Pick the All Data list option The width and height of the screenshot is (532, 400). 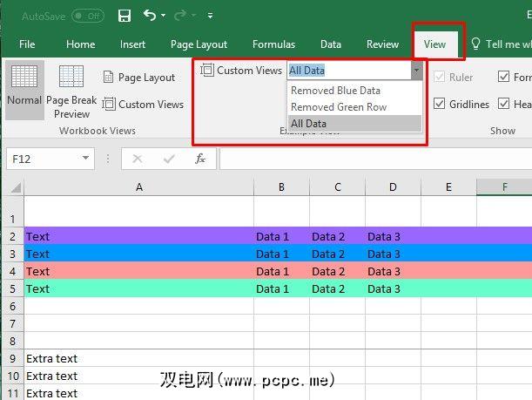coord(309,124)
